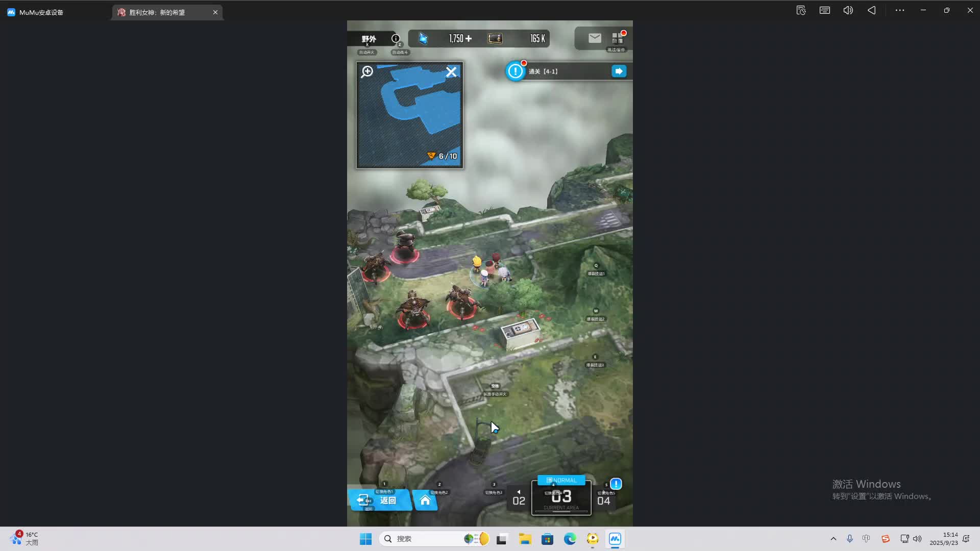
Task: Open MuMu emulator more options menu
Action: click(x=899, y=10)
